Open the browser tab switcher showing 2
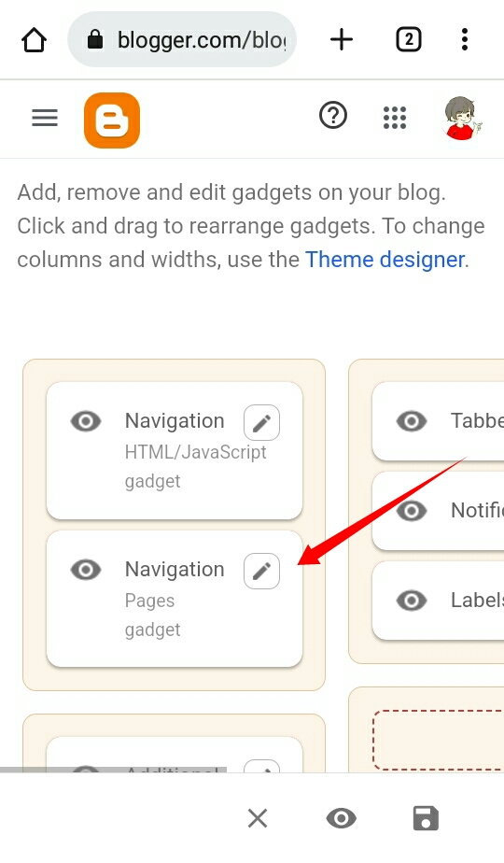This screenshot has height=863, width=504. (409, 39)
